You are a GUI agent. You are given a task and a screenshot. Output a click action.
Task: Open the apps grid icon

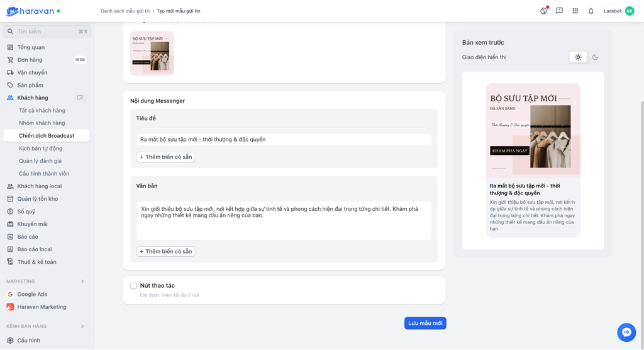pyautogui.click(x=575, y=11)
